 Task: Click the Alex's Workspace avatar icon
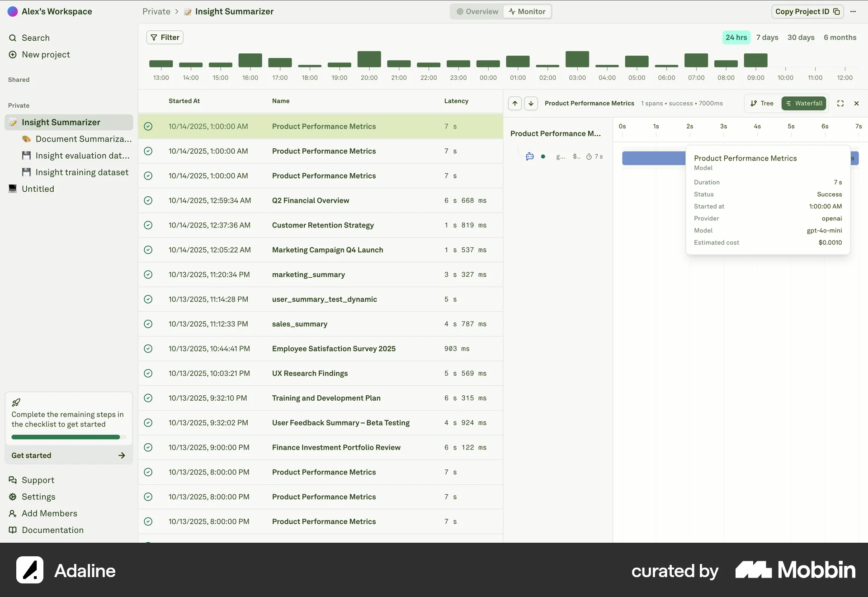(13, 11)
